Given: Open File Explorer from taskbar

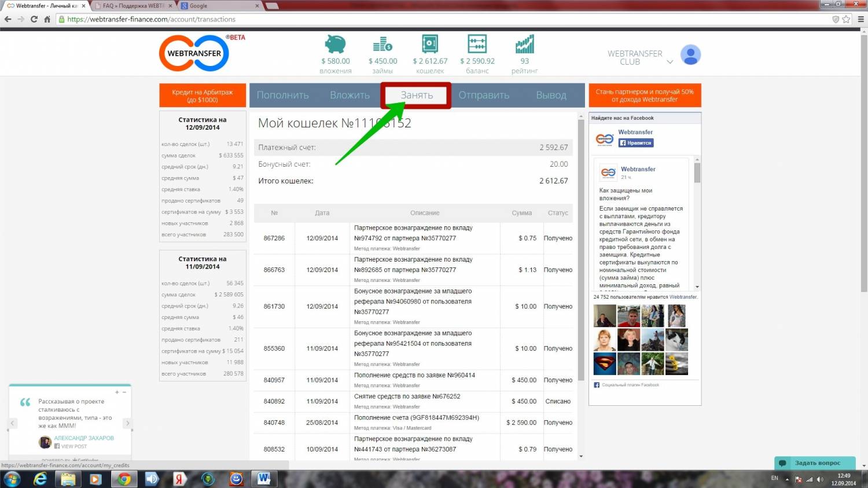Looking at the screenshot, I should pyautogui.click(x=68, y=479).
